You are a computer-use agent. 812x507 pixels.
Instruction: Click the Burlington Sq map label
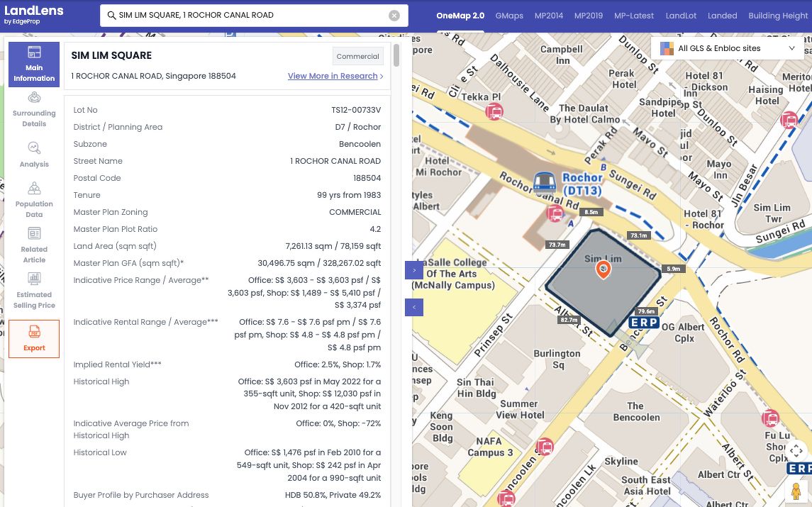pyautogui.click(x=557, y=359)
